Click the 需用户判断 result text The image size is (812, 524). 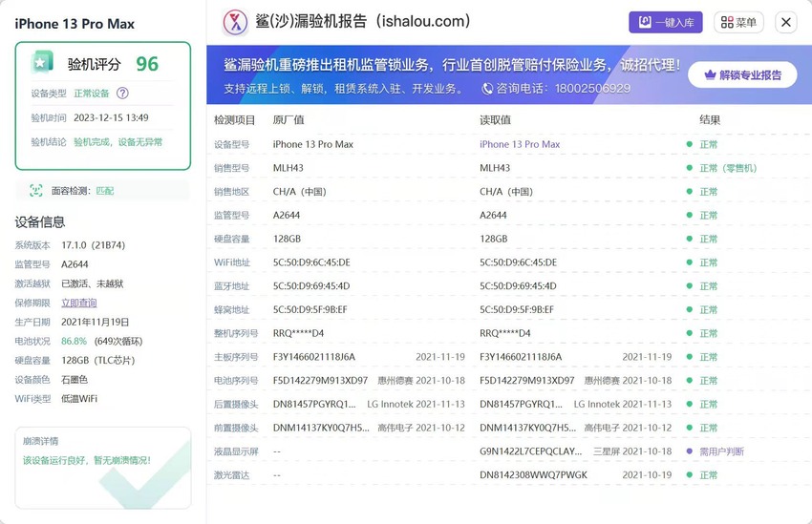coord(721,451)
